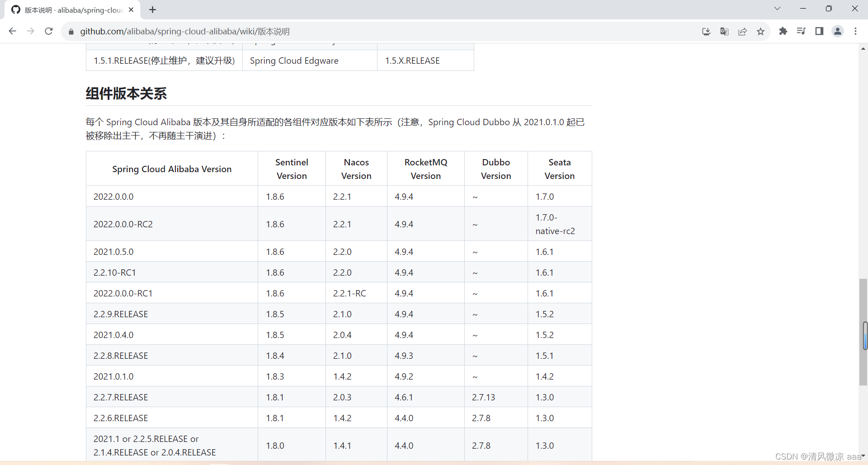Click the GitHub favicon on the tab
This screenshot has height=465, width=868.
tap(16, 9)
